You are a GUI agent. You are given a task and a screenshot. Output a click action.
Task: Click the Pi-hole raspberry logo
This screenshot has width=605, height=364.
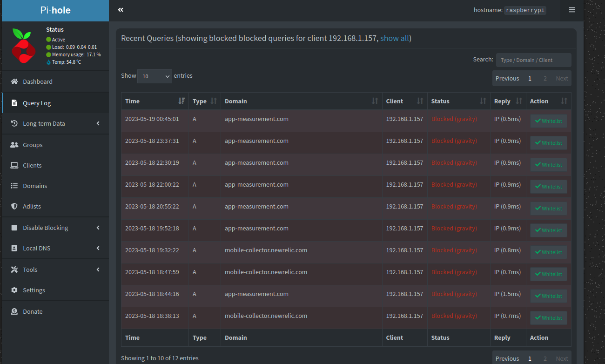pos(23,46)
